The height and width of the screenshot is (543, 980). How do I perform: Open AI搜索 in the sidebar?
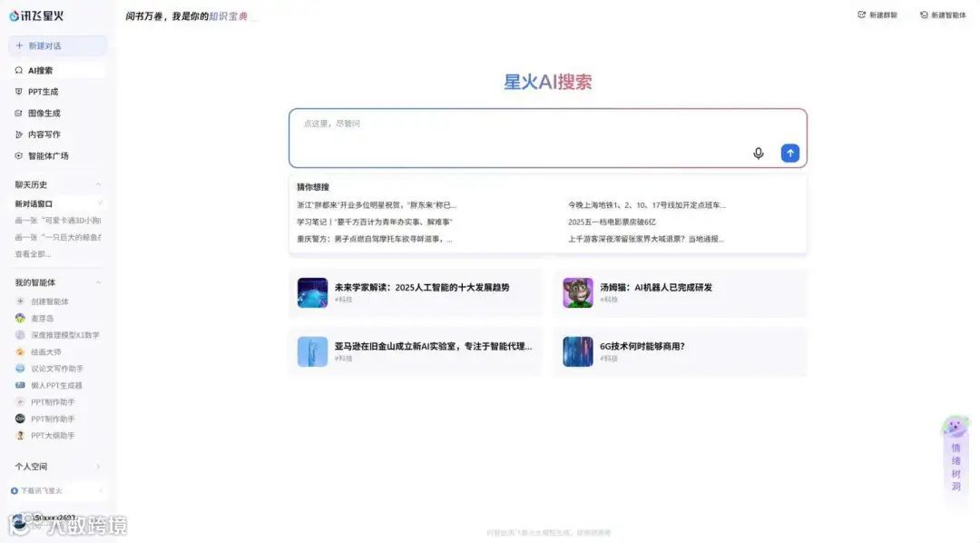click(57, 70)
